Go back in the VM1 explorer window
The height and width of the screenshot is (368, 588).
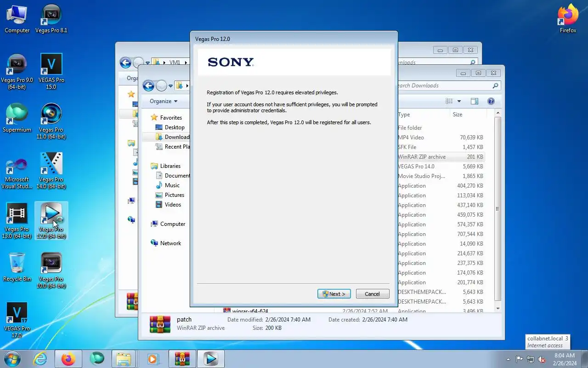[125, 63]
